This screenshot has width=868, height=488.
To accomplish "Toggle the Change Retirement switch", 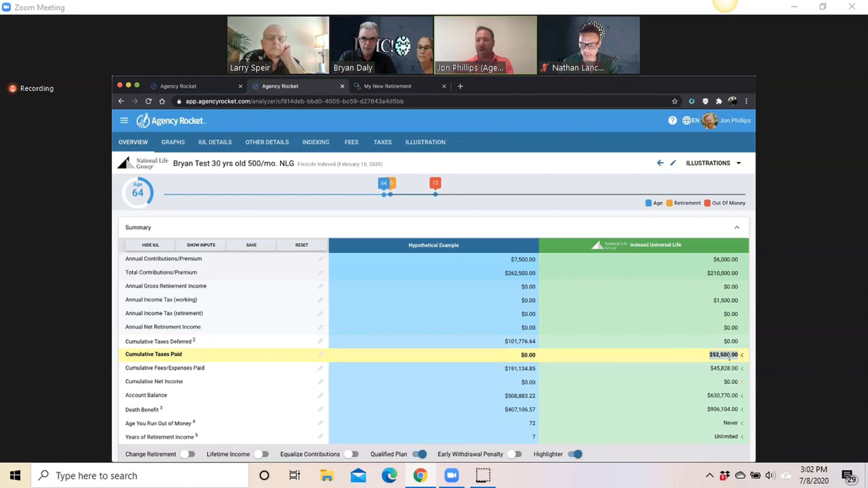I will pos(188,454).
